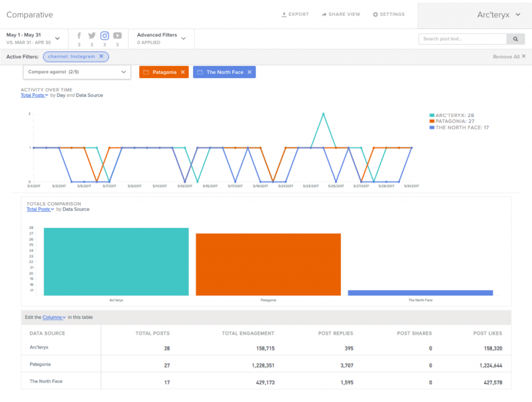
Task: Click the 1,228,351 engagement value
Action: [263, 366]
